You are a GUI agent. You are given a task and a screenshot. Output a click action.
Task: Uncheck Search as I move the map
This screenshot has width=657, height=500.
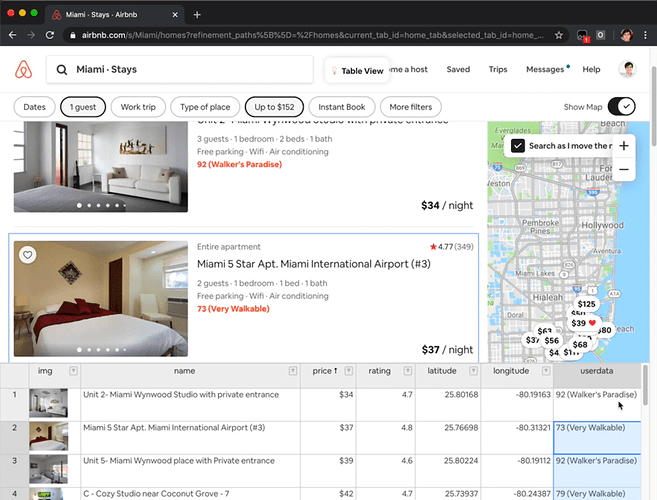(518, 146)
